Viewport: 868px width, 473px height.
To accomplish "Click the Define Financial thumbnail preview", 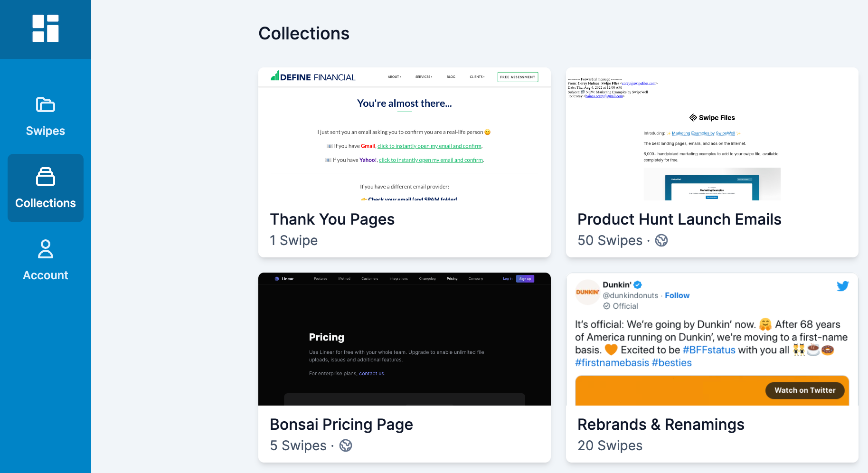I will click(x=405, y=134).
